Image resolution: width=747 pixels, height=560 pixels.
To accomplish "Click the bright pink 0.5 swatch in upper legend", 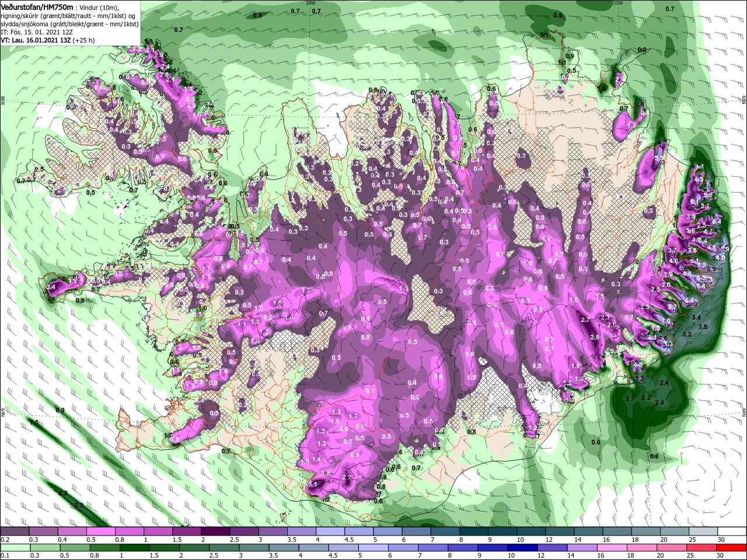I will click(100, 531).
